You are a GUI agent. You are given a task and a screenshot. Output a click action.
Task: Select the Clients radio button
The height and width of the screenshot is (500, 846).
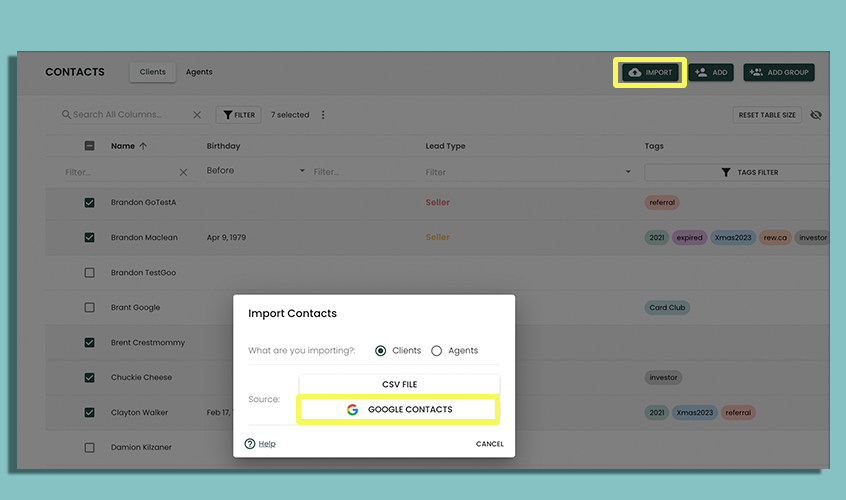pyautogui.click(x=380, y=351)
